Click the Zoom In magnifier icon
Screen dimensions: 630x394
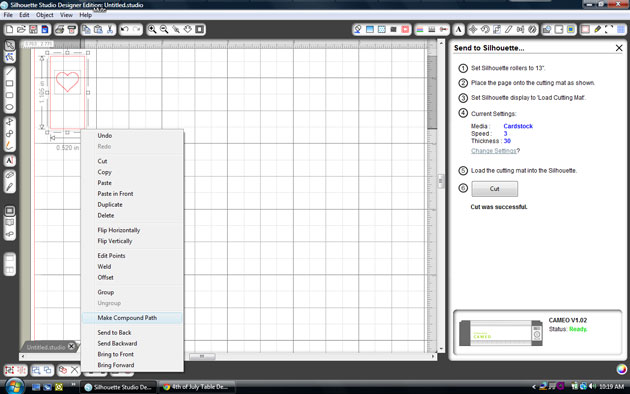click(152, 29)
